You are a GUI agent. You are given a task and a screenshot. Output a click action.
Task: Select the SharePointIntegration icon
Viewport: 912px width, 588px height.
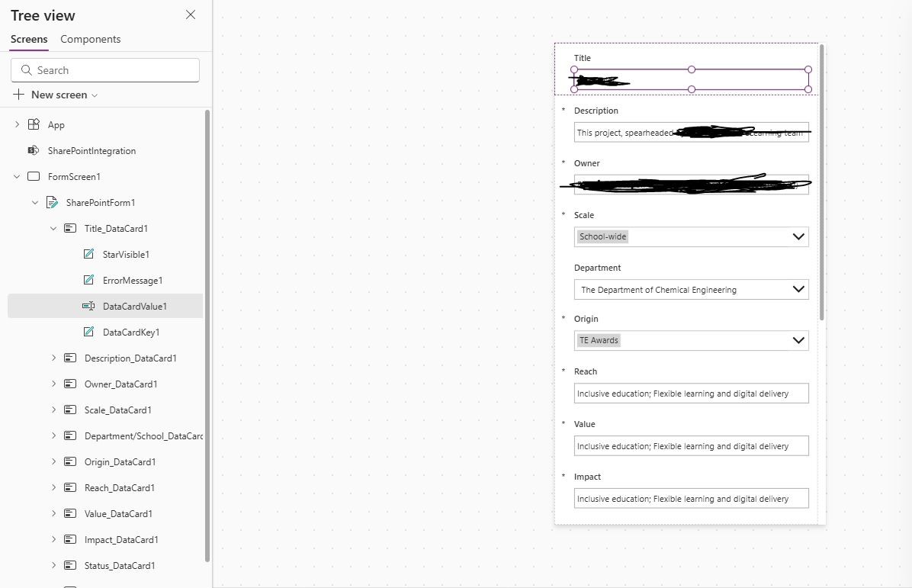point(34,151)
